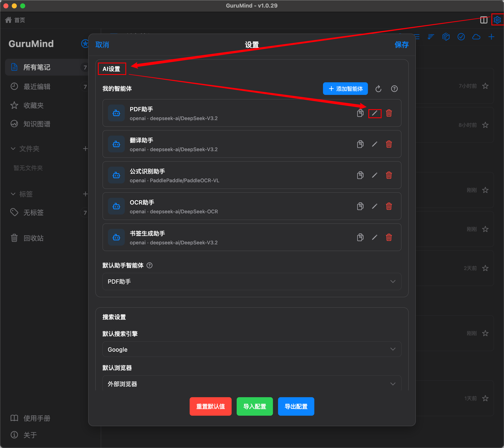The height and width of the screenshot is (448, 504).
Task: Collapse the 文件夹 section
Action: tap(13, 149)
